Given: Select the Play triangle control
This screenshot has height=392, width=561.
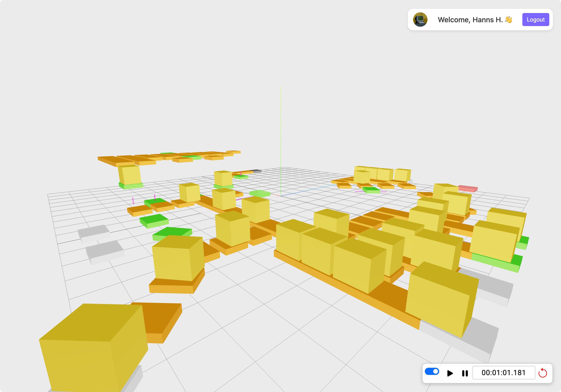Looking at the screenshot, I should [450, 373].
